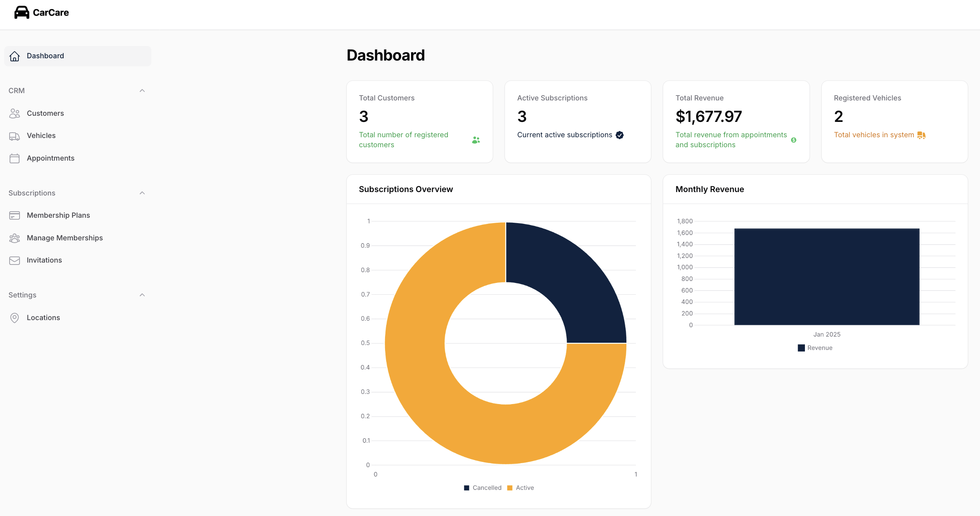The width and height of the screenshot is (980, 516).
Task: Click the Dashboard home icon
Action: (x=15, y=56)
